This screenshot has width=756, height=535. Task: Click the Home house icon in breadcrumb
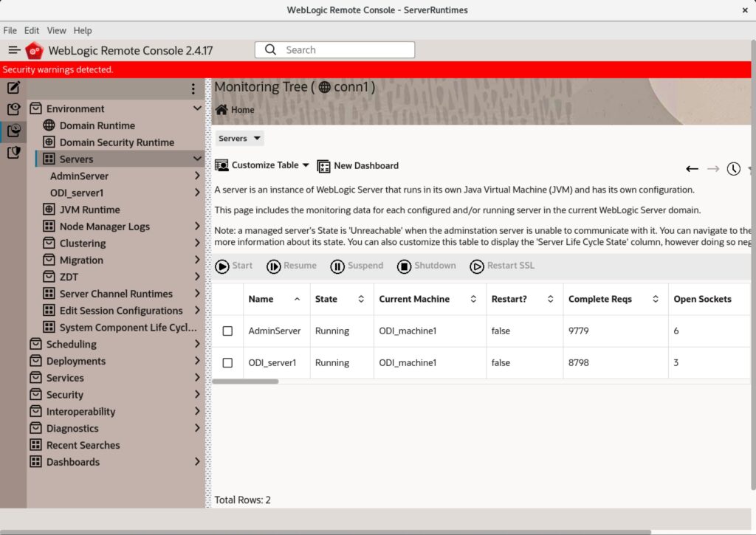tap(221, 109)
